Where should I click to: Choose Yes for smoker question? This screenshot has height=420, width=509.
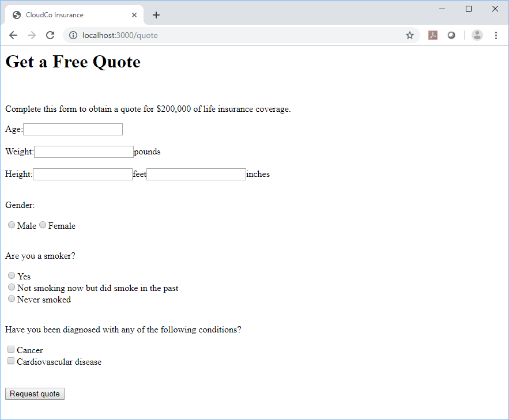[12, 275]
